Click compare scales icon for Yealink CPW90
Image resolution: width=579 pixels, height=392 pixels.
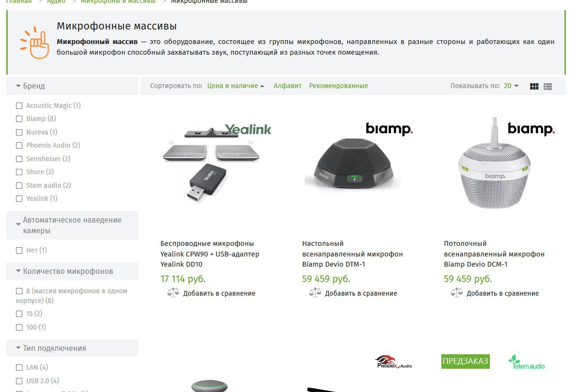pyautogui.click(x=173, y=293)
